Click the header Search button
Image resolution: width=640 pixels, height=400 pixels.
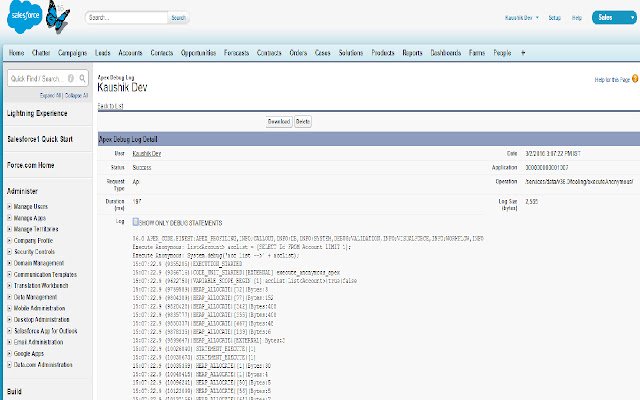click(x=178, y=18)
